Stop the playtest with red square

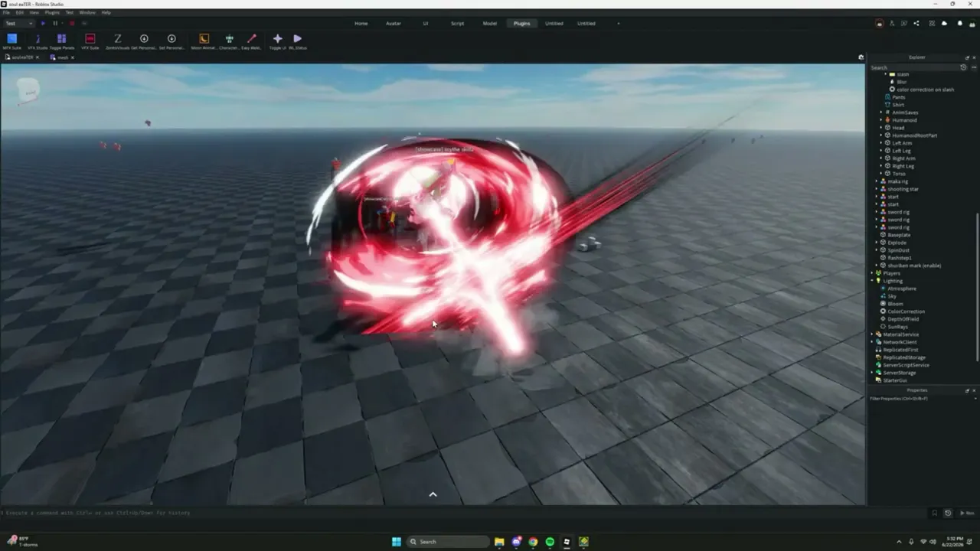72,23
